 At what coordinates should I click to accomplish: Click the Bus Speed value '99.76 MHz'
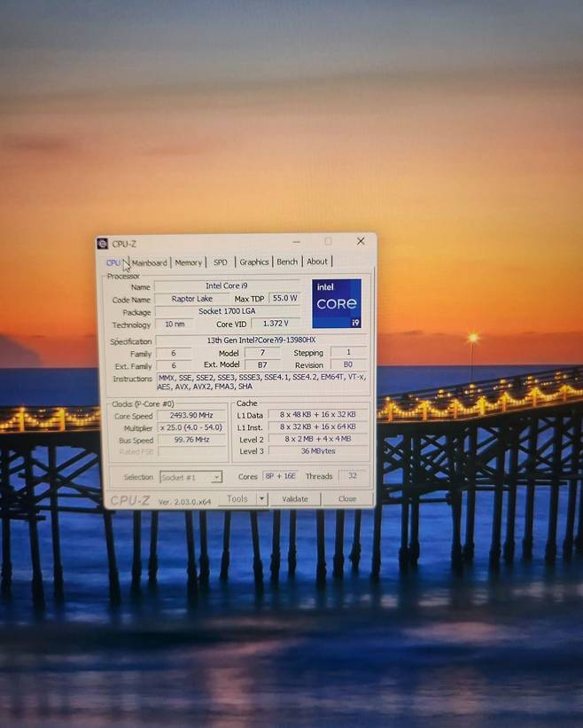pos(191,439)
